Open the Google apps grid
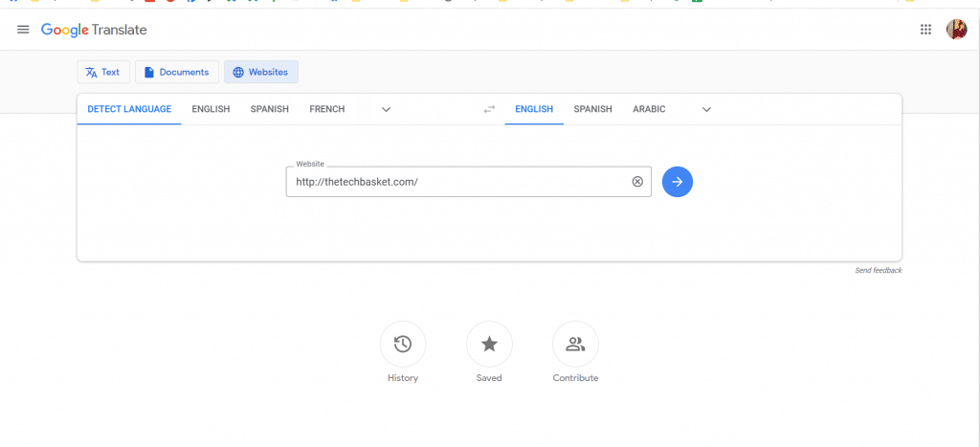Image resolution: width=980 pixels, height=447 pixels. point(925,30)
